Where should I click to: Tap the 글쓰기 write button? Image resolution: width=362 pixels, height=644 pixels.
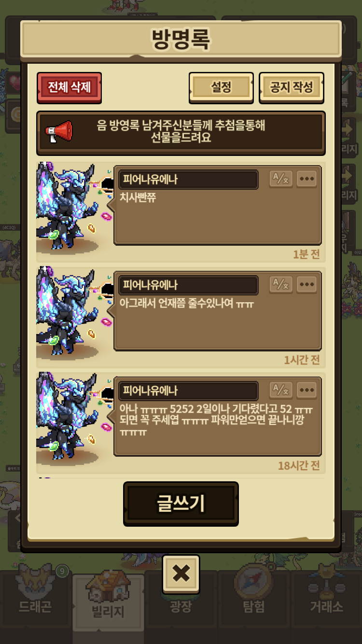tap(181, 504)
